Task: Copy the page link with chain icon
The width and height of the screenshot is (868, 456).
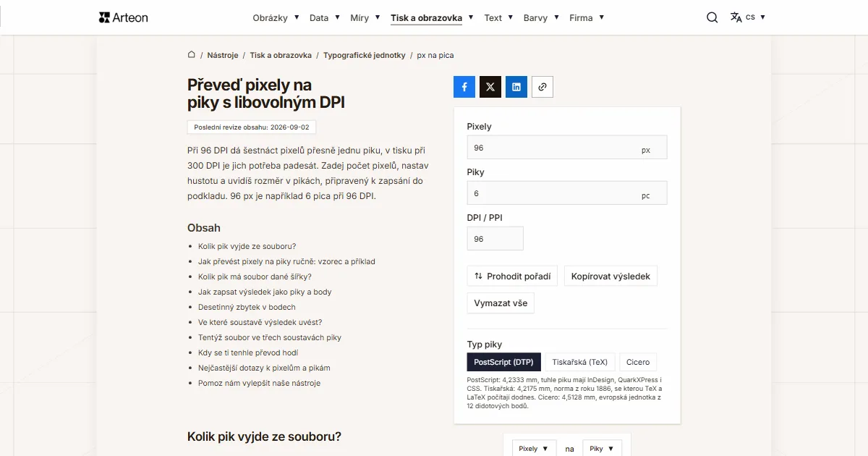Action: (542, 87)
